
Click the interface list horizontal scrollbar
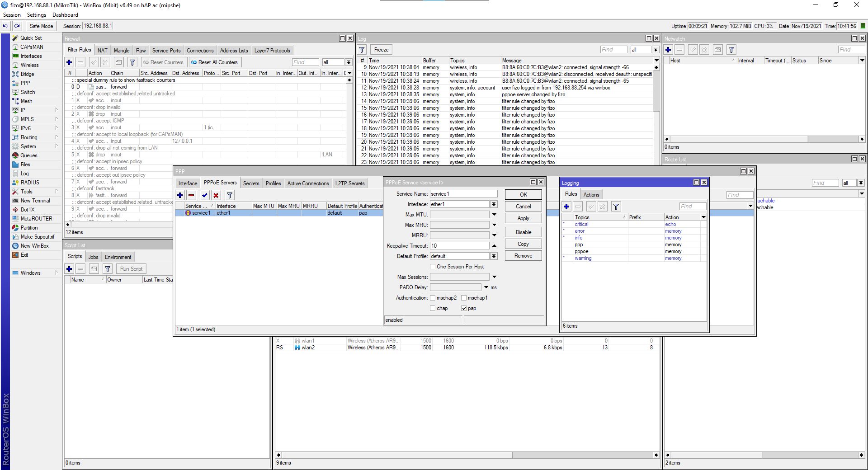coord(467,455)
